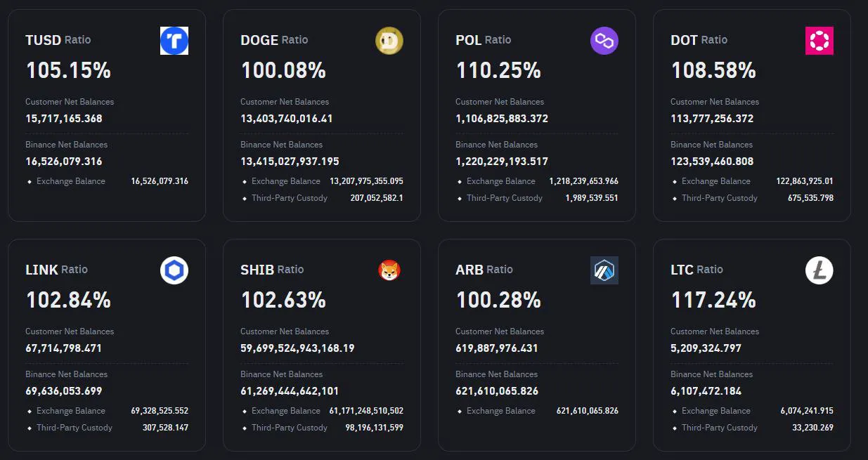Click the Arbitrum ARB logo icon
The width and height of the screenshot is (868, 460).
pyautogui.click(x=604, y=270)
